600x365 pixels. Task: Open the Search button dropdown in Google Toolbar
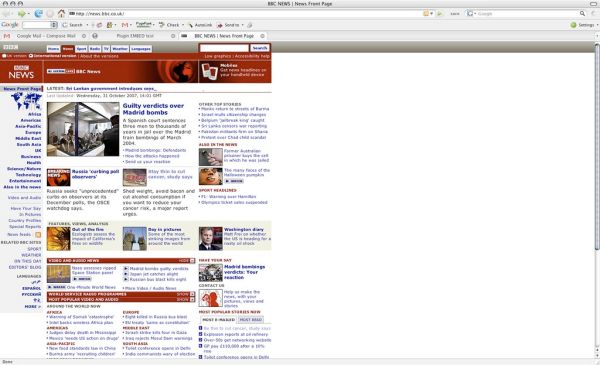pyautogui.click(x=87, y=25)
